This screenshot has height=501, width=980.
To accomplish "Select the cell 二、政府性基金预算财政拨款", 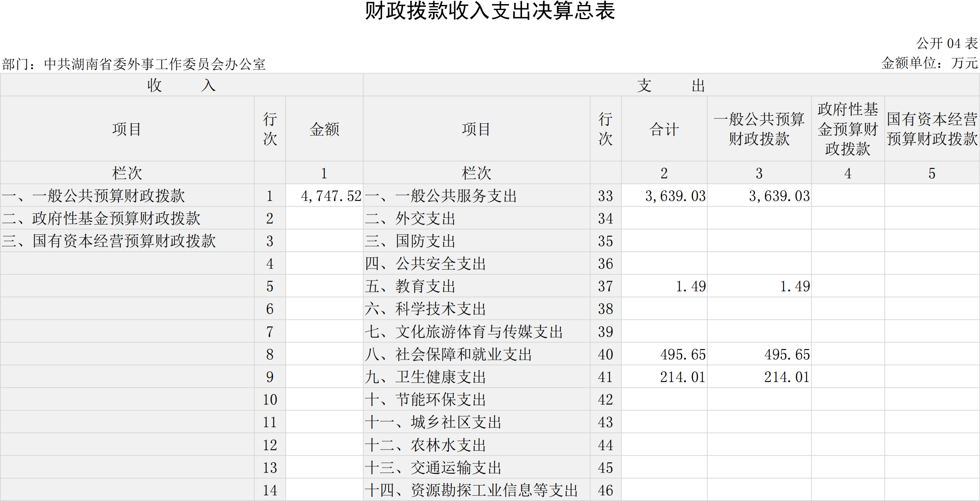I will [127, 218].
